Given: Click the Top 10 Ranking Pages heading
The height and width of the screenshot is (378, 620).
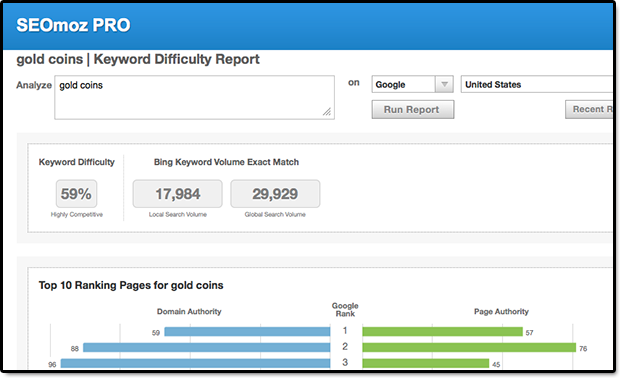Looking at the screenshot, I should pyautogui.click(x=131, y=285).
